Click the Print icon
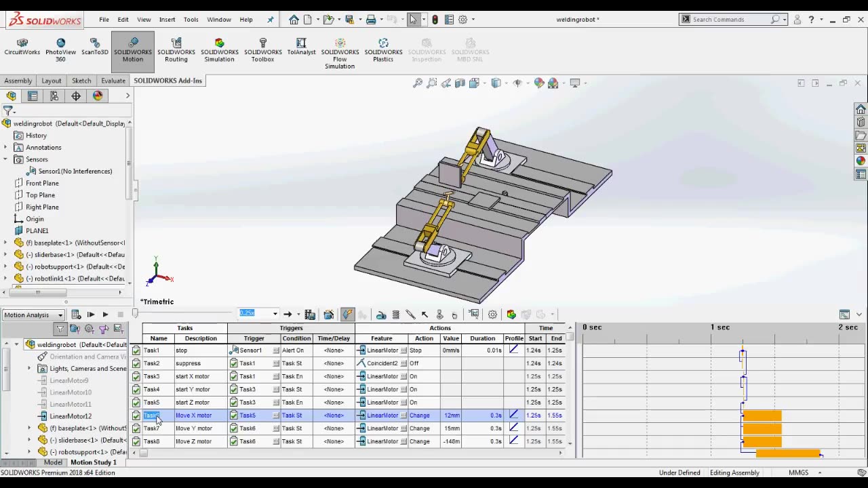Image resolution: width=868 pixels, height=488 pixels. click(x=371, y=20)
